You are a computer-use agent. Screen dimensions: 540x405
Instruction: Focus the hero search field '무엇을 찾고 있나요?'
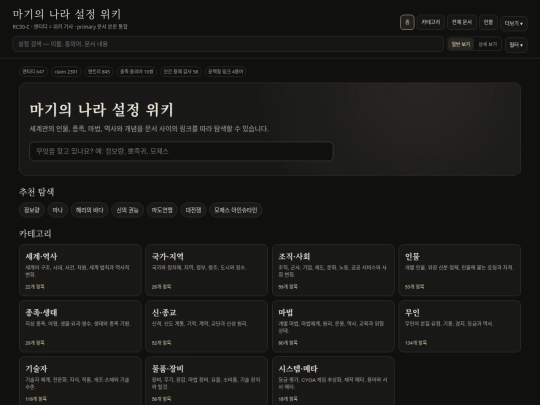pyautogui.click(x=181, y=151)
